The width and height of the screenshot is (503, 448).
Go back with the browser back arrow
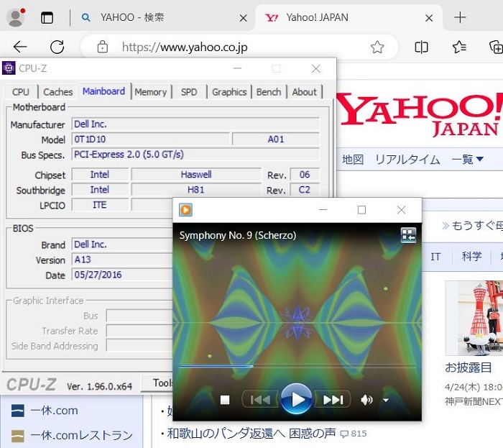(20, 47)
